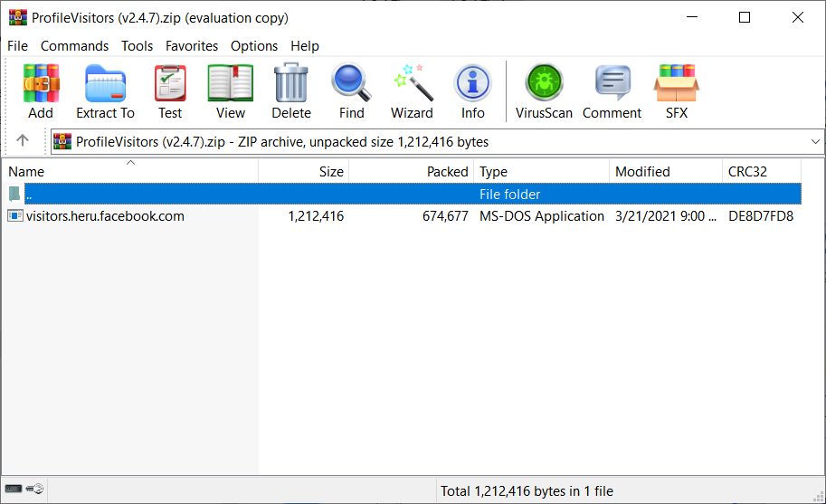Expand the address bar dropdown arrow
Screen dimensions: 826x504
coord(815,142)
